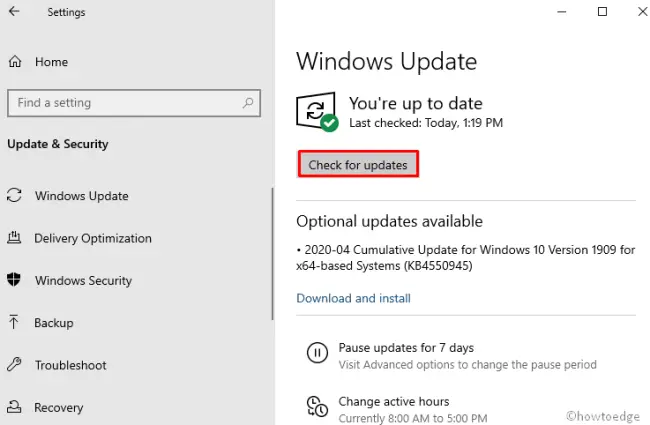The height and width of the screenshot is (425, 650).
Task: Select Pause updates for 7 days
Action: tap(406, 348)
